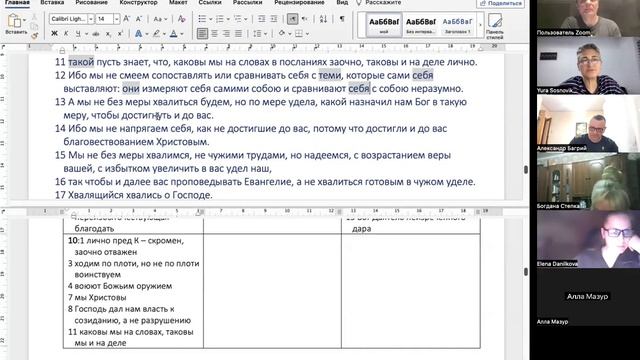Toggle Justify paragraph alignment

click(x=238, y=34)
